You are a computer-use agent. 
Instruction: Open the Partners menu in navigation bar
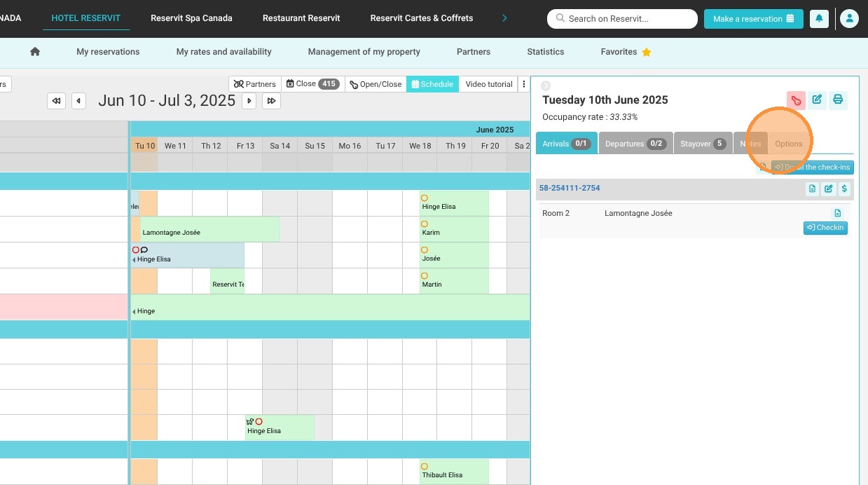click(x=474, y=52)
